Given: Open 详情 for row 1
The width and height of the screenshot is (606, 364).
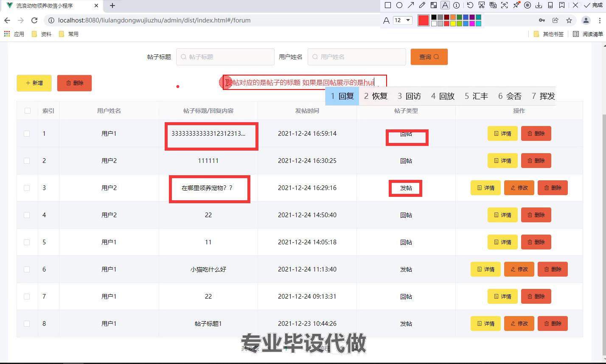Looking at the screenshot, I should tap(502, 134).
